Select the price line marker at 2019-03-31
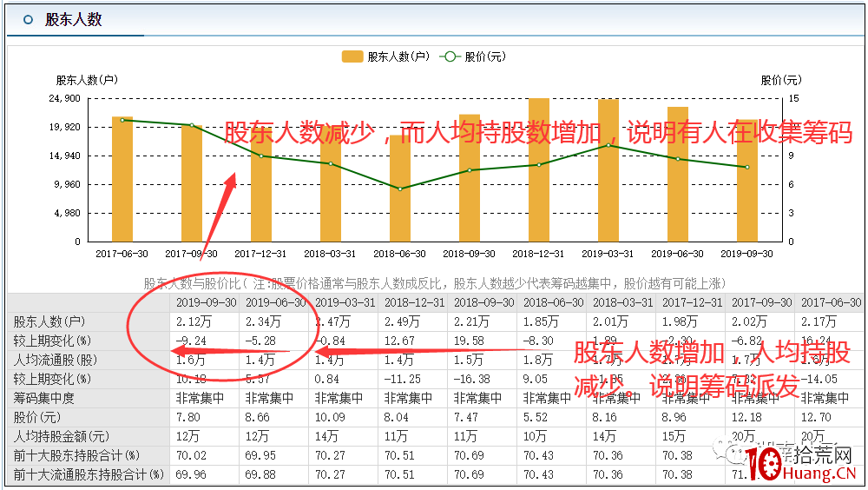868x490 pixels. (608, 145)
